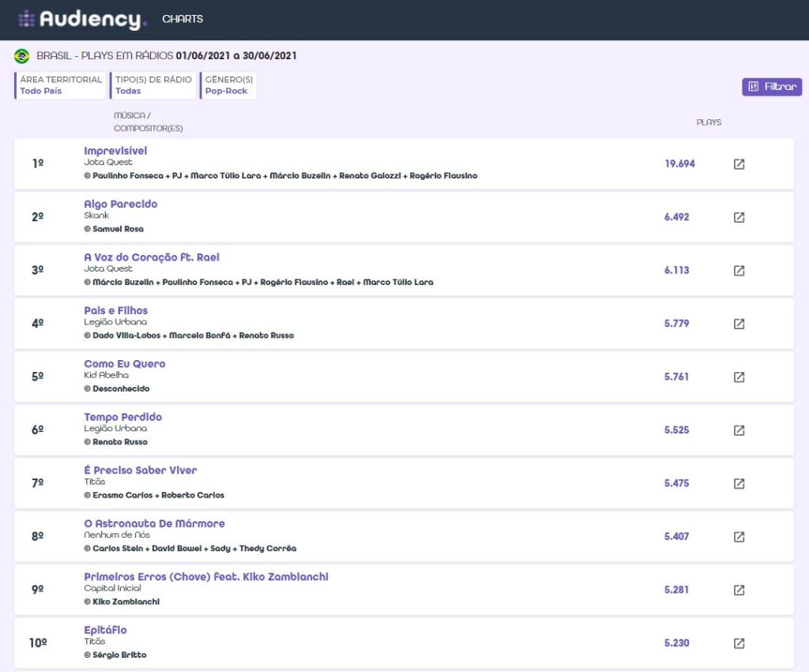Image resolution: width=809 pixels, height=672 pixels.
Task: Click the 5.525 plays value
Action: coord(676,430)
